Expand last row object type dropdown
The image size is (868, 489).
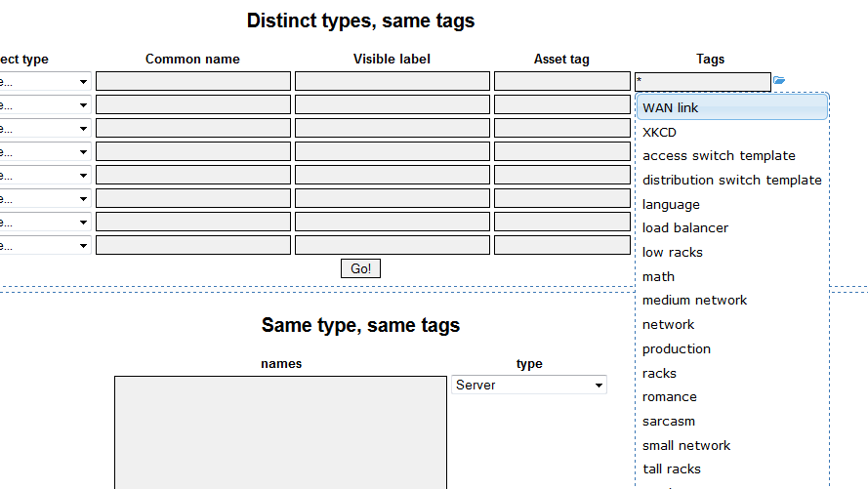point(44,246)
